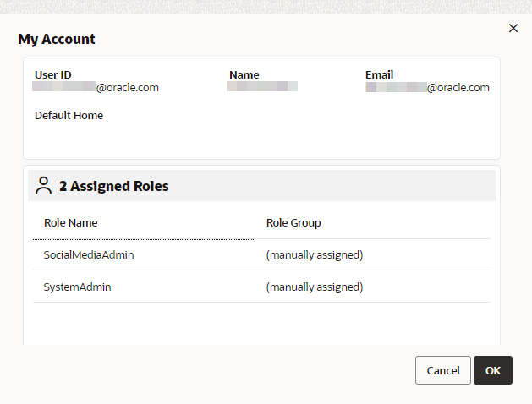The image size is (532, 404).
Task: Select the SocialMediaAdmin role row
Action: click(x=89, y=254)
